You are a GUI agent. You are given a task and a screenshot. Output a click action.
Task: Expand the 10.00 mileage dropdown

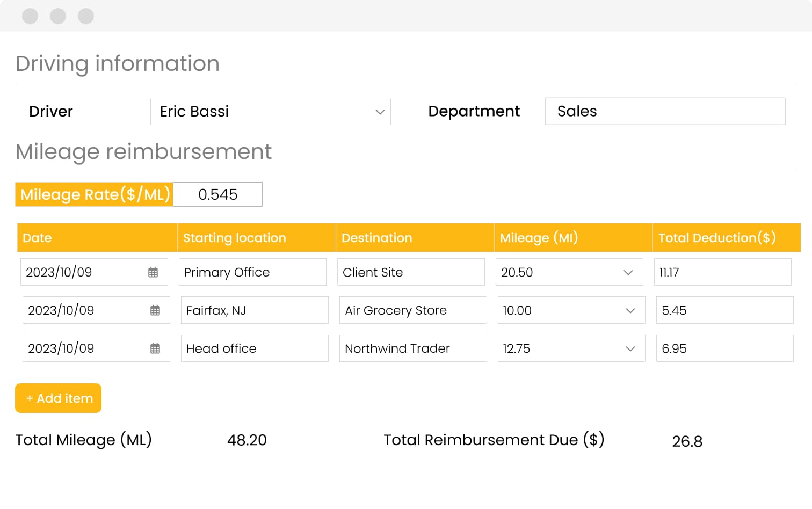tap(630, 310)
